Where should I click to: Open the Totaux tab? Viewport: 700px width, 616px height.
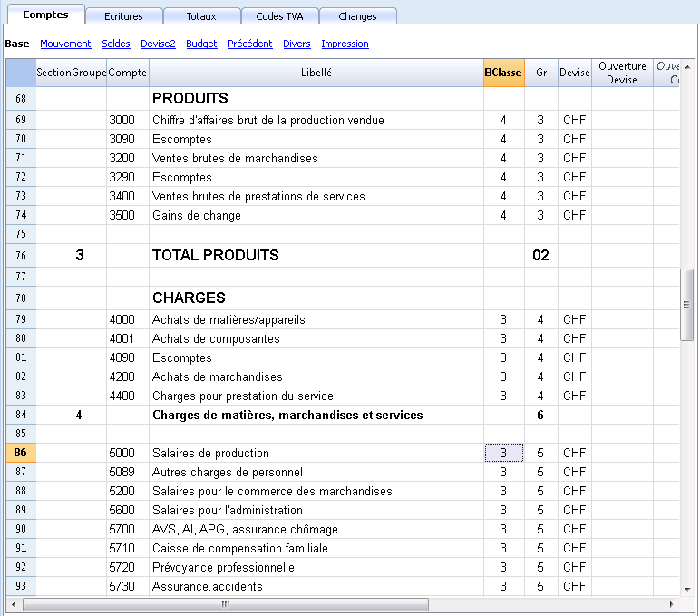(201, 16)
